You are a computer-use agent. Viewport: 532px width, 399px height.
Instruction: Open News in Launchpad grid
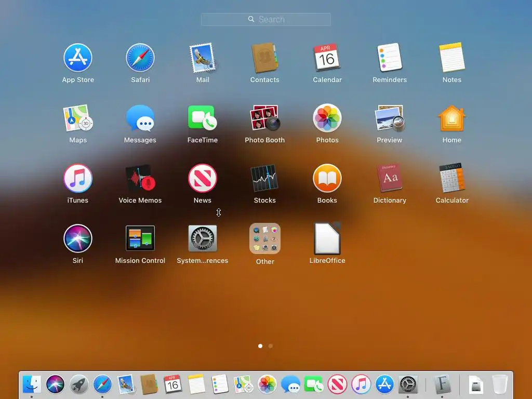(203, 179)
